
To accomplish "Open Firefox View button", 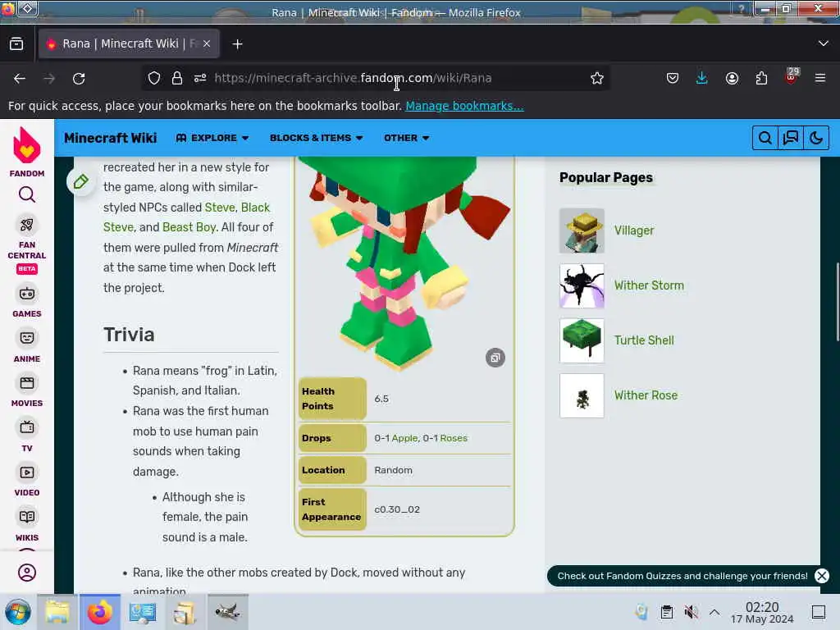I will [x=16, y=44].
